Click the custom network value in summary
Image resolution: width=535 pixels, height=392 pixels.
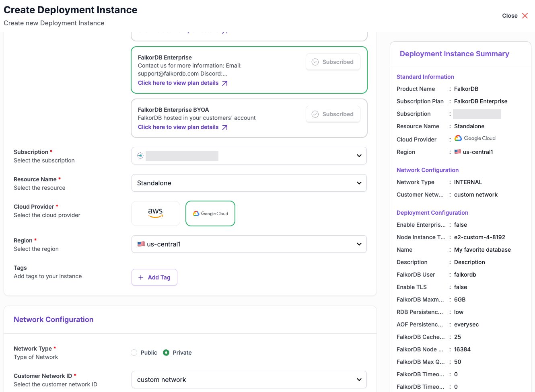coord(476,195)
